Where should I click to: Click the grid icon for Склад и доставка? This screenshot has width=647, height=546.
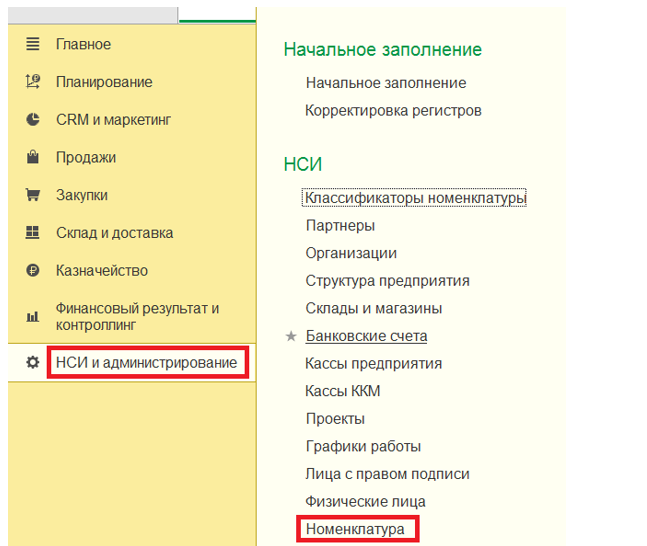point(33,233)
